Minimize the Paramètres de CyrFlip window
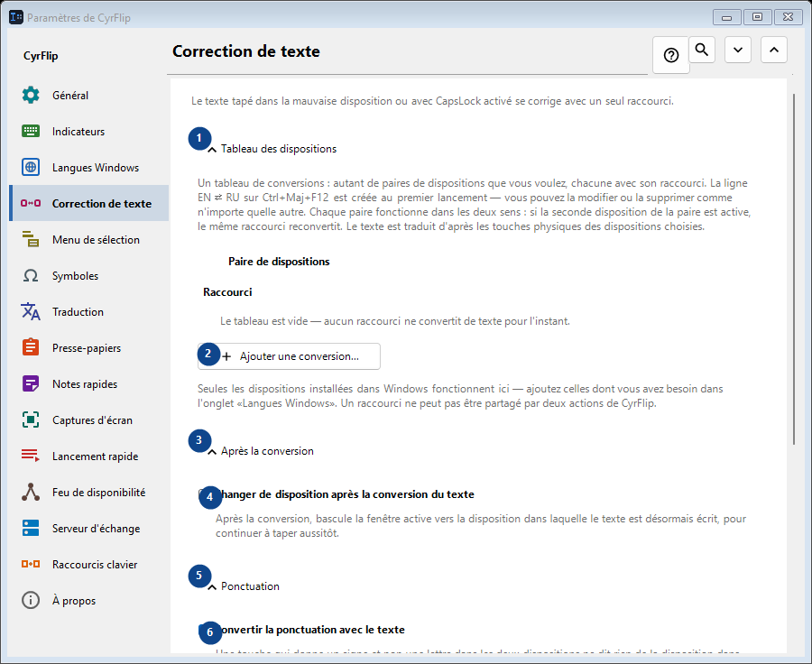Viewport: 812px width, 664px height. (x=726, y=17)
